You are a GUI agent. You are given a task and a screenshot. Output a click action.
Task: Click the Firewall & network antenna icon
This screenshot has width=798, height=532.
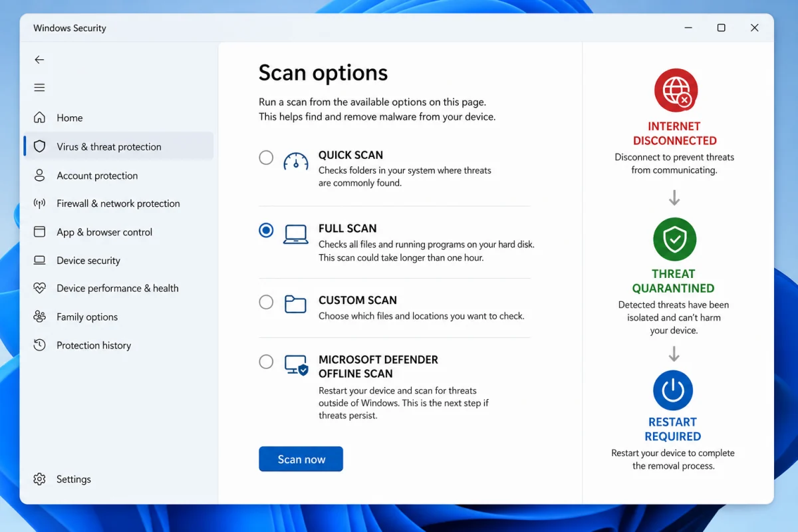pos(40,203)
